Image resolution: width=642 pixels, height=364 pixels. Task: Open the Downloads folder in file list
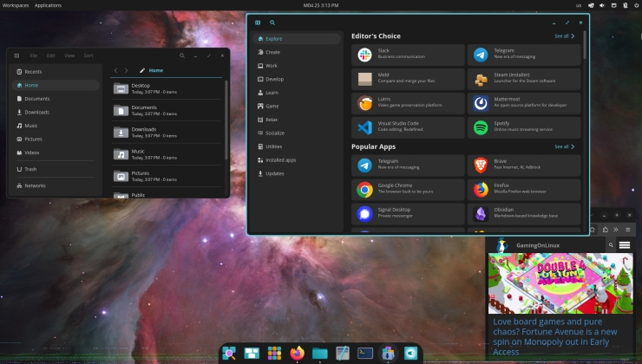coord(145,131)
